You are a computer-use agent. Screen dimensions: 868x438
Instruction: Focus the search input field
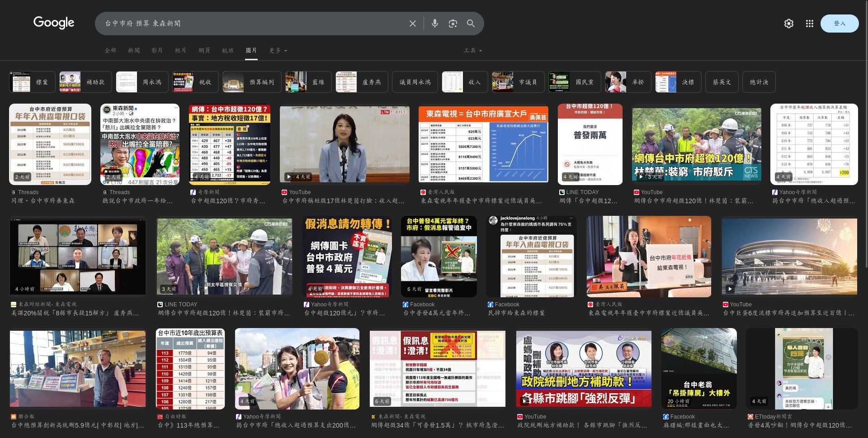(x=253, y=24)
